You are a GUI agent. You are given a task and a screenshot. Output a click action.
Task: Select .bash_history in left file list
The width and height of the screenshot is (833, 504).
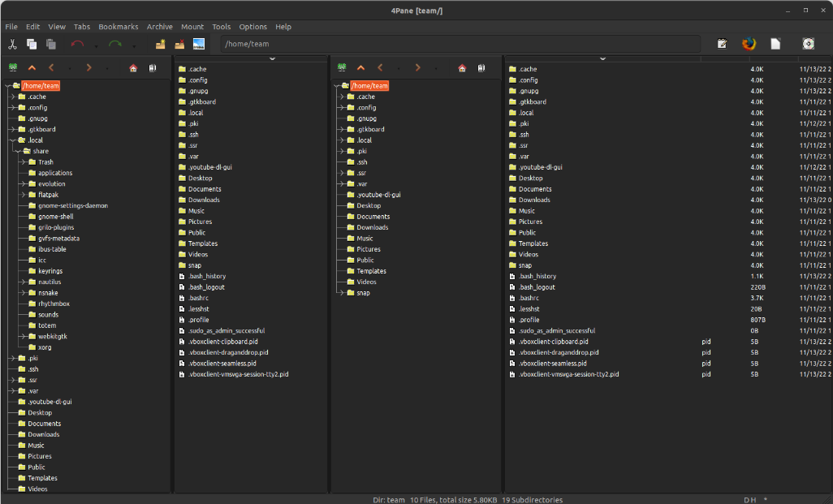point(207,276)
